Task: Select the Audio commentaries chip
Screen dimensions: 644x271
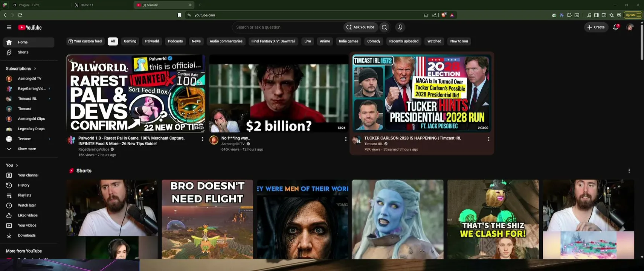Action: coord(226,41)
